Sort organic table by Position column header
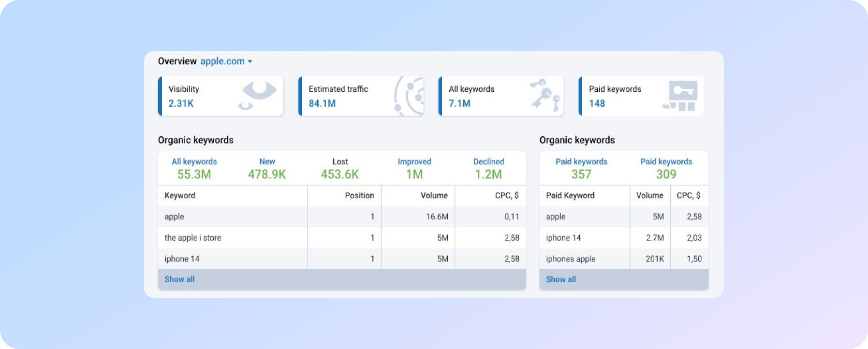The height and width of the screenshot is (349, 868). (x=359, y=196)
